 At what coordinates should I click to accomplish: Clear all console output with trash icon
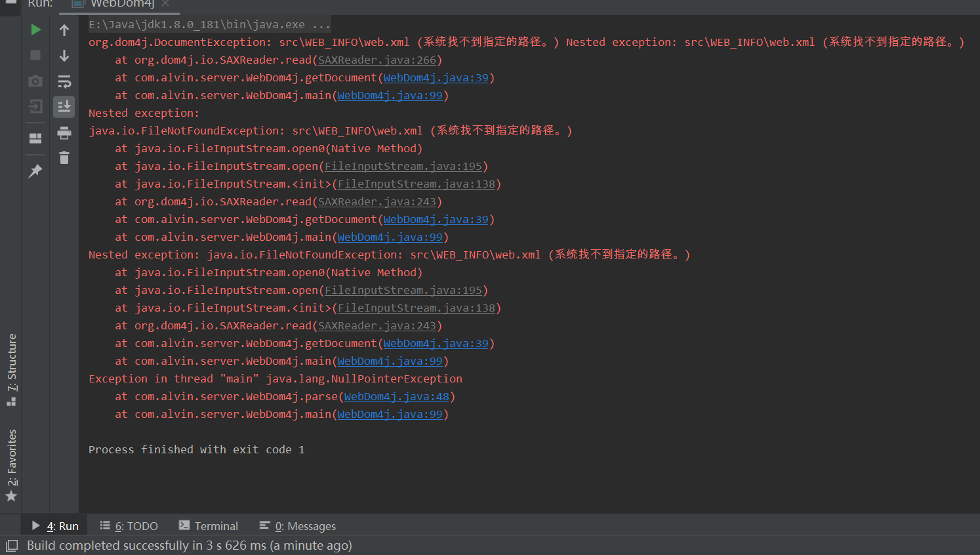point(64,157)
